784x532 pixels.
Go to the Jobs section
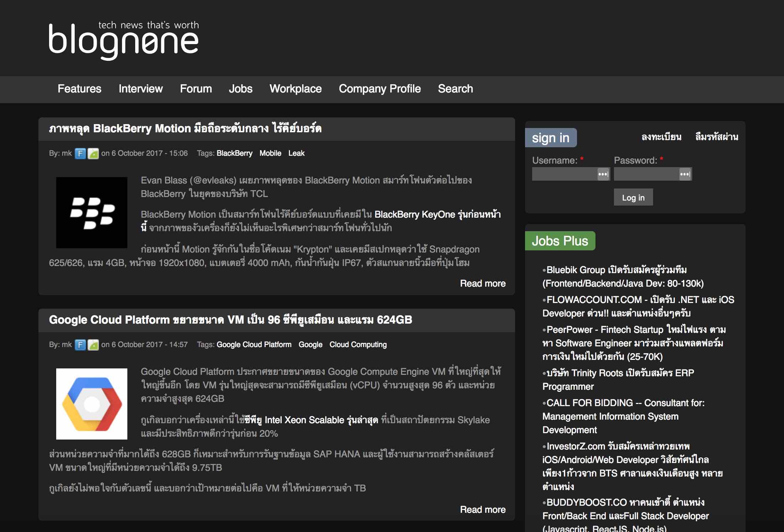click(240, 89)
